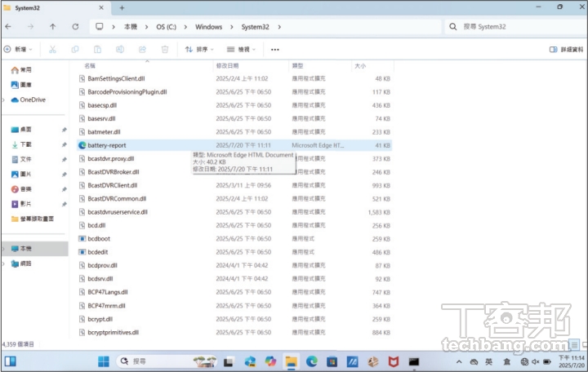Go up one folder with the up arrow
This screenshot has height=372, width=588.
[x=52, y=27]
